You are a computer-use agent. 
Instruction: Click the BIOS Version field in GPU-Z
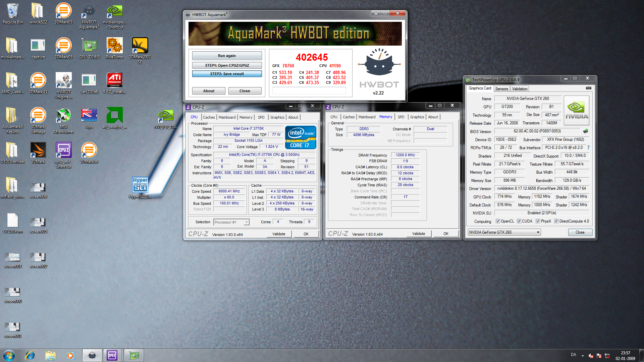(x=537, y=131)
